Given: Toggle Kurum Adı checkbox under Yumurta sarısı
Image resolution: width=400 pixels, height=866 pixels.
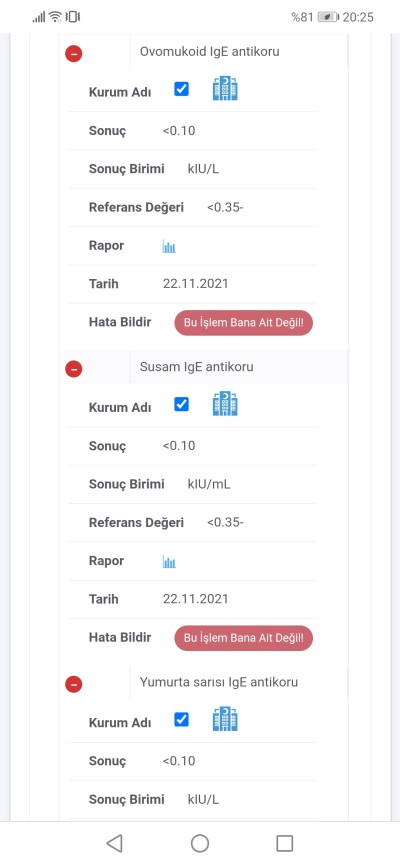Looking at the screenshot, I should coord(181,719).
